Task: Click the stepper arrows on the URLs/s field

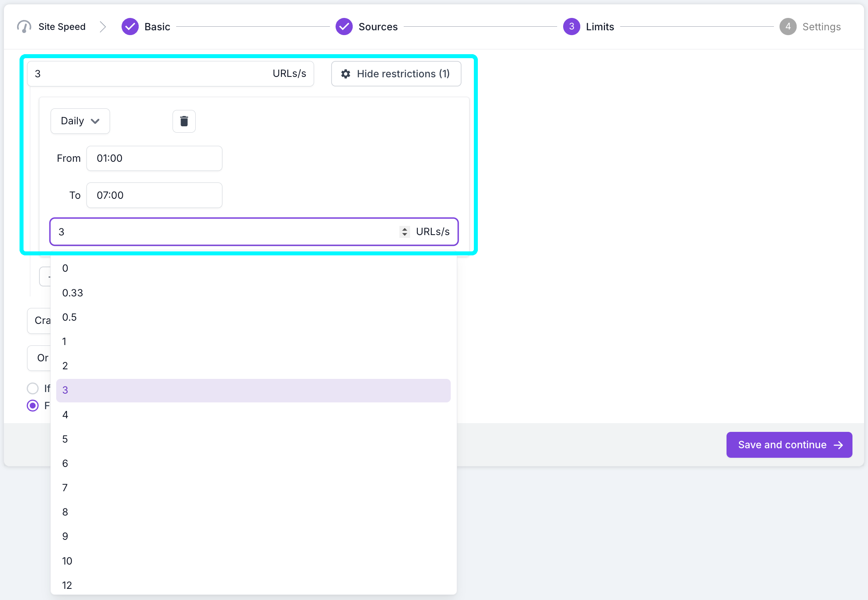Action: [x=405, y=231]
